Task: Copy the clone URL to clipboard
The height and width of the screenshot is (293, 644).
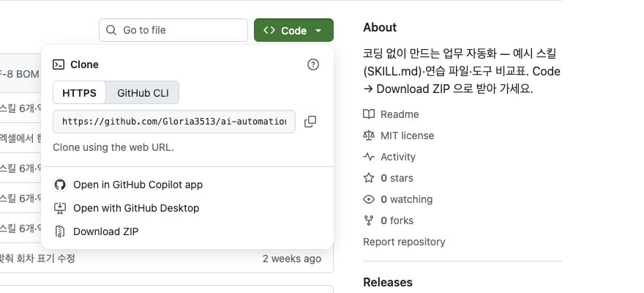Action: click(310, 122)
